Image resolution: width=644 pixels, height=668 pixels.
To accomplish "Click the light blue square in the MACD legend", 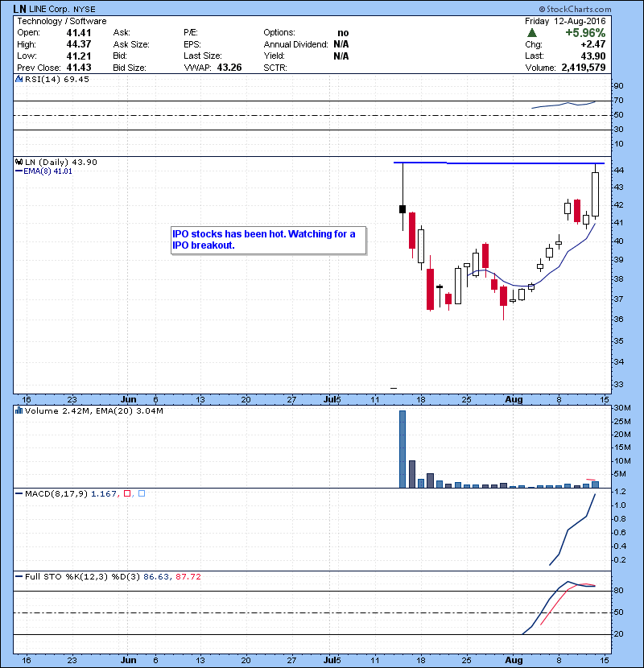I will coord(142,493).
